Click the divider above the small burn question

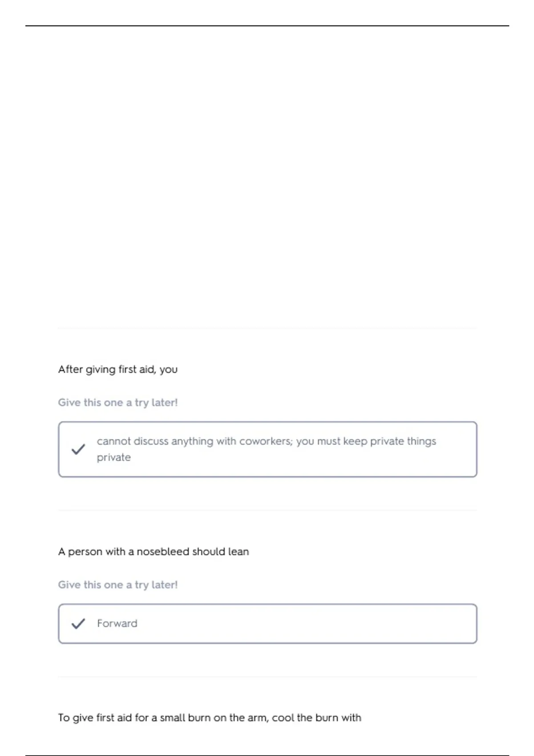(x=267, y=677)
